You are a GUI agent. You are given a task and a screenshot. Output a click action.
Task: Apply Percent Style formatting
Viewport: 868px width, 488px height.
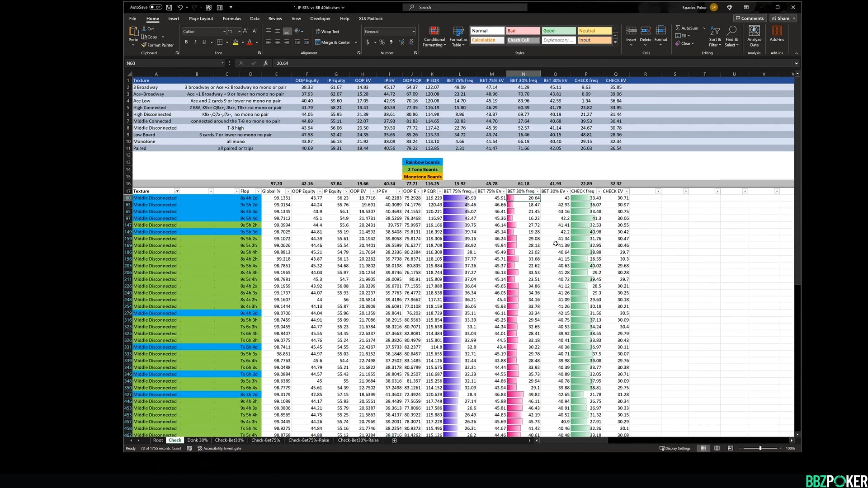point(382,42)
